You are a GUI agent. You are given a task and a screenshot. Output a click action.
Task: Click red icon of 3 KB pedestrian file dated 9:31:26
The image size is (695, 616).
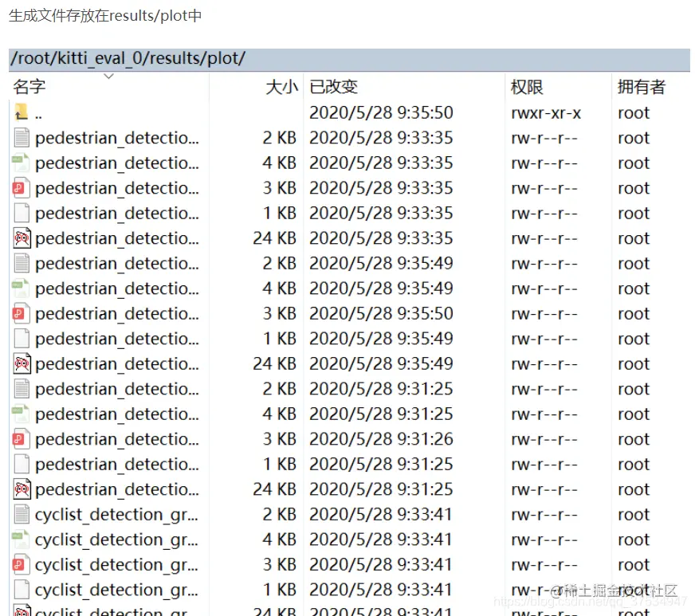(x=22, y=439)
